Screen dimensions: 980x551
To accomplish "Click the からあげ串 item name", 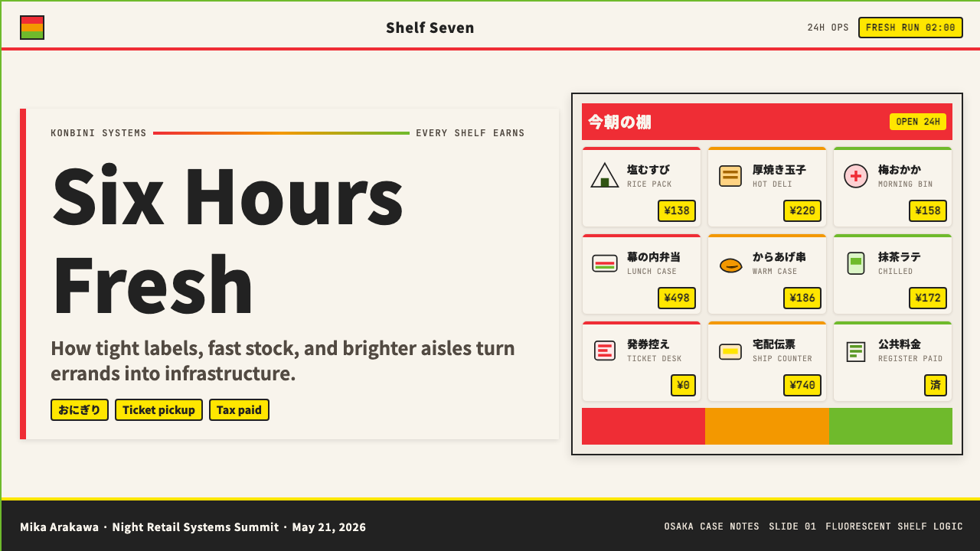I will coord(779,257).
